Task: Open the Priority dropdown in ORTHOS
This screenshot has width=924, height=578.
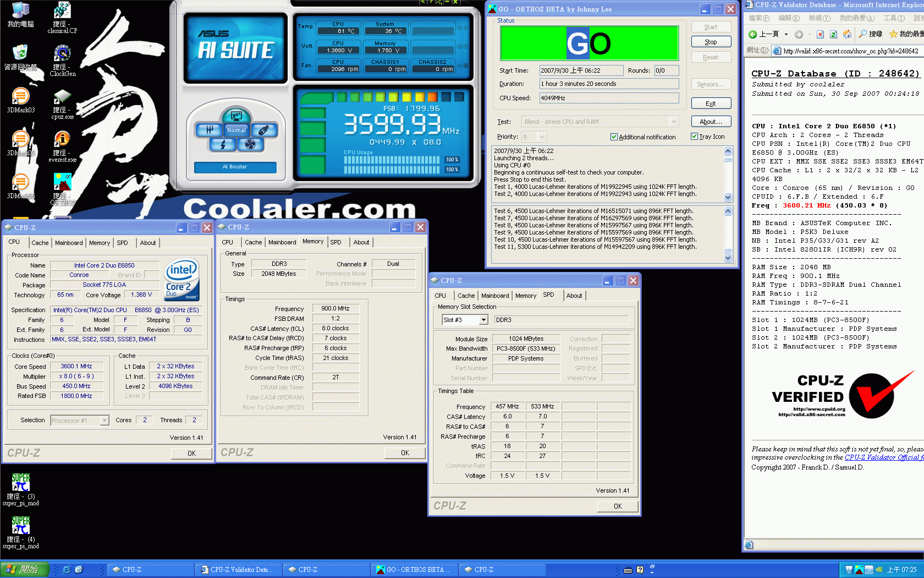Action: click(542, 137)
